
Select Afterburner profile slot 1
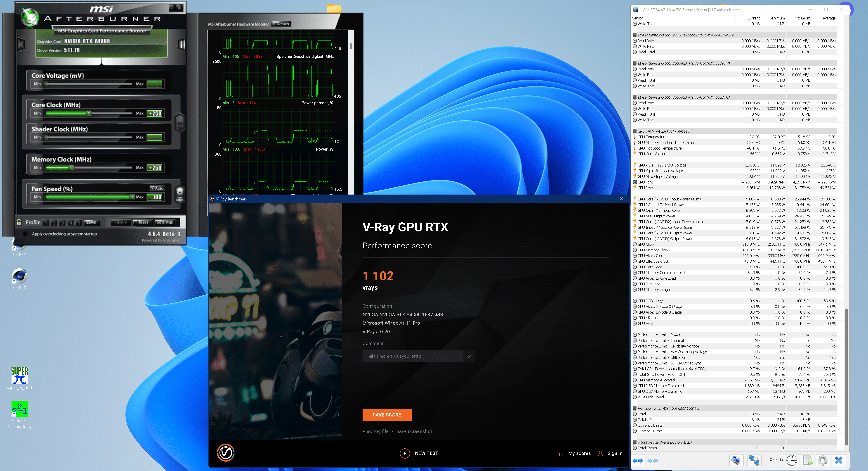coord(46,223)
